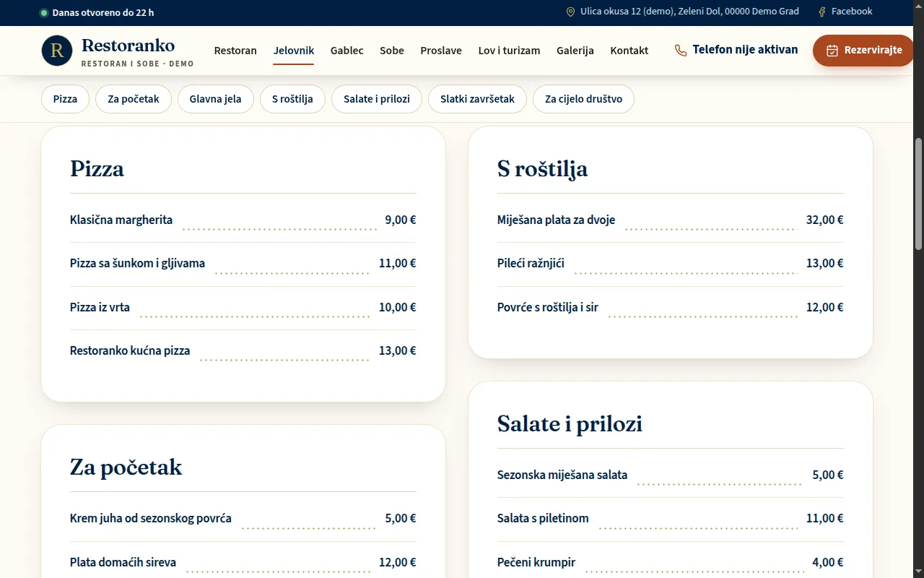The width and height of the screenshot is (924, 578).
Task: Select the Slatki završetak chip
Action: [477, 99]
